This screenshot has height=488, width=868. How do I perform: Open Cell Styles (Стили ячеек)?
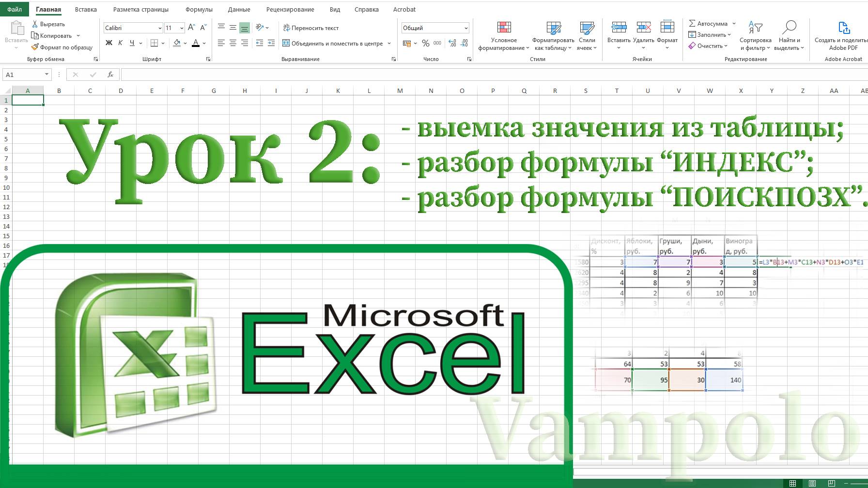587,35
